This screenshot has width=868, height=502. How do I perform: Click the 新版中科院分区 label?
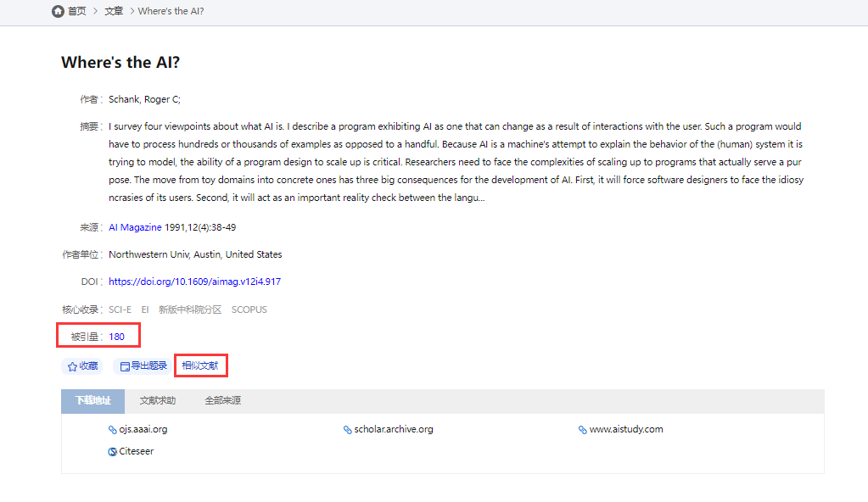pos(189,310)
